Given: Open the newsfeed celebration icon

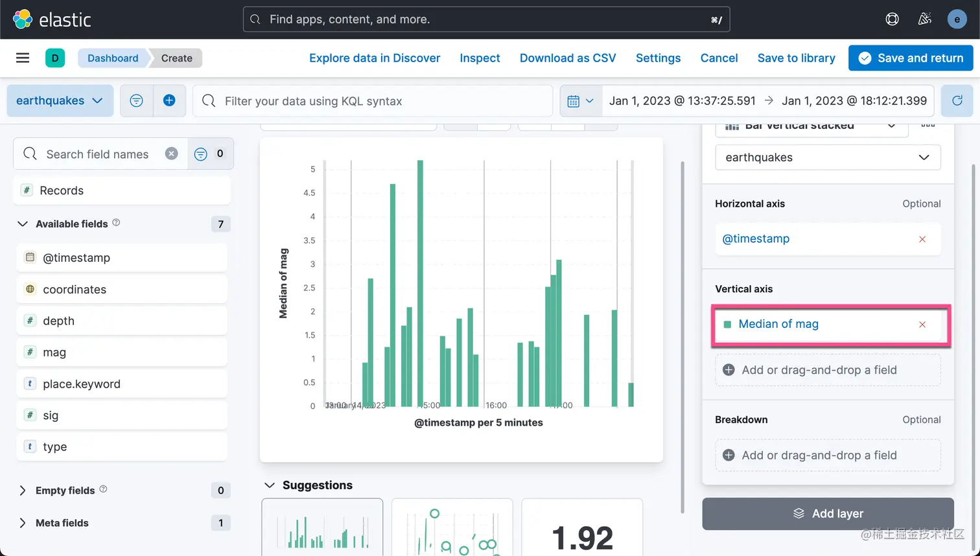Looking at the screenshot, I should pyautogui.click(x=925, y=19).
